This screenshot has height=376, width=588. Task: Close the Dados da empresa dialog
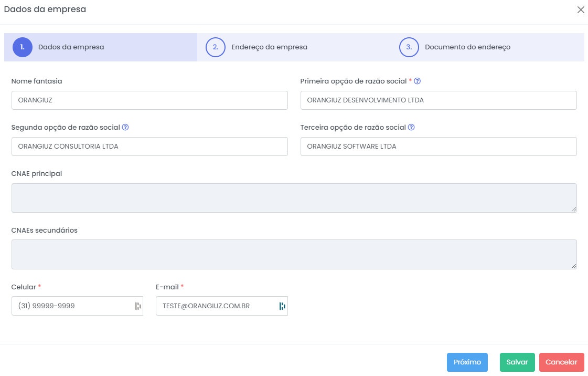tap(581, 10)
